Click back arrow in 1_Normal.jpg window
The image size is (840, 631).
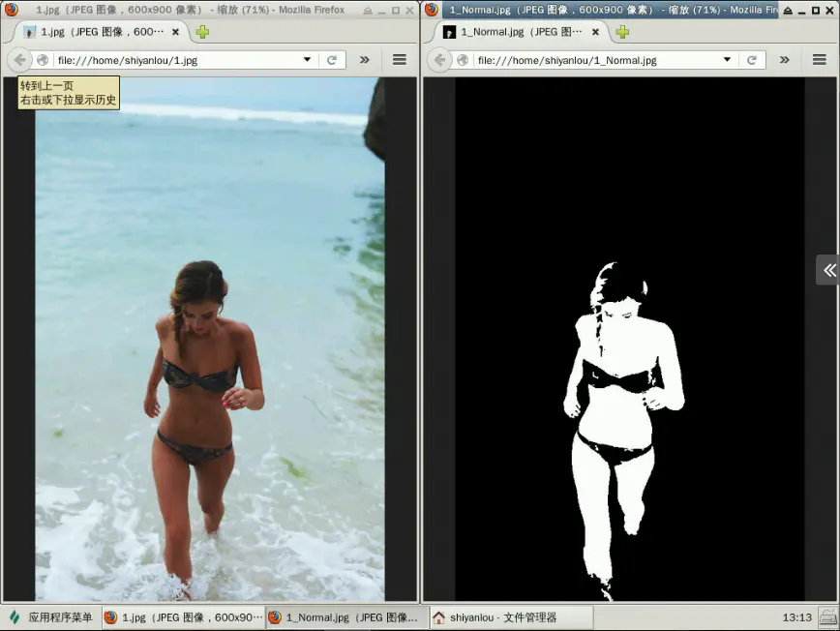(439, 60)
